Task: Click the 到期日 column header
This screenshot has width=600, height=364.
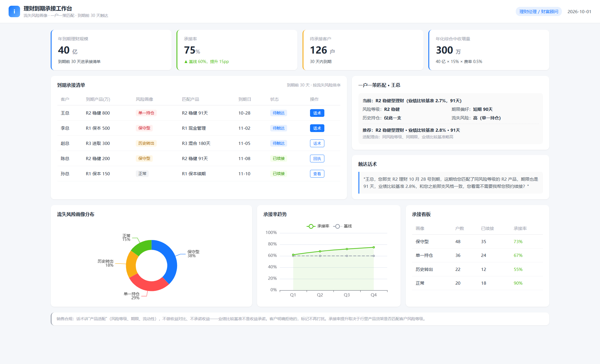Action: point(245,99)
